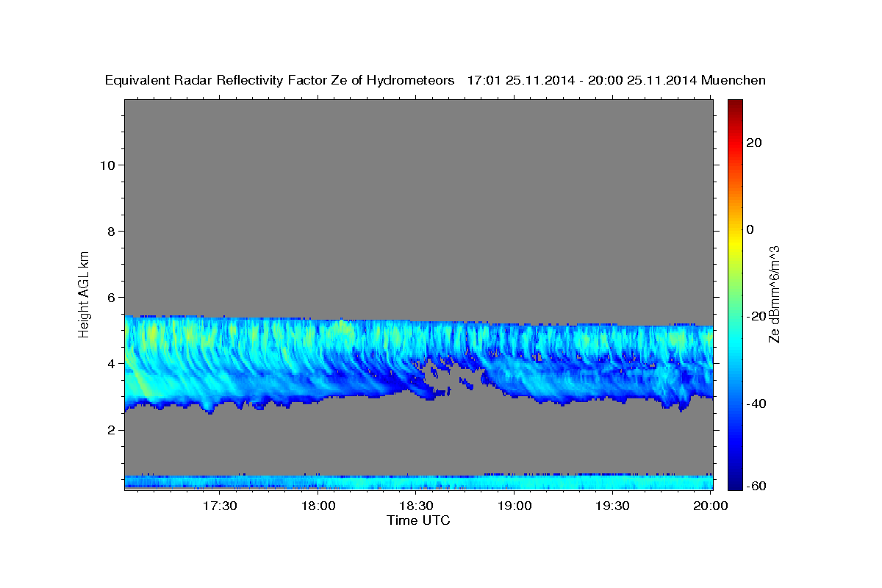Click the 17:30 time tick label
Screen dimensions: 882x588
pyautogui.click(x=220, y=506)
